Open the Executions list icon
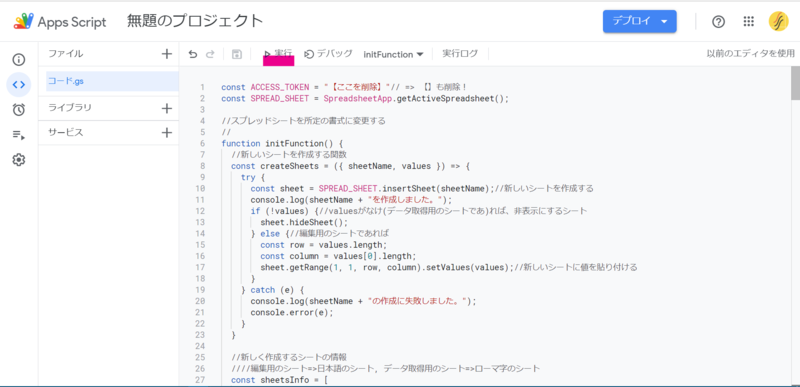800x387 pixels. point(19,135)
